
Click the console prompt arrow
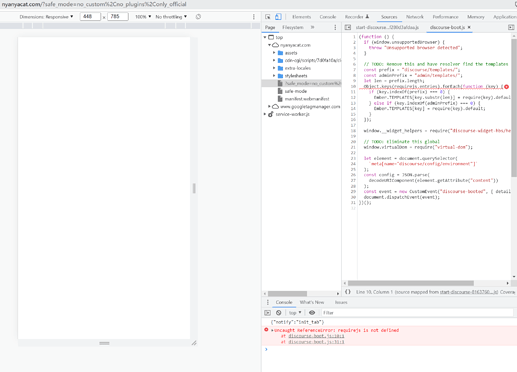tap(266, 349)
